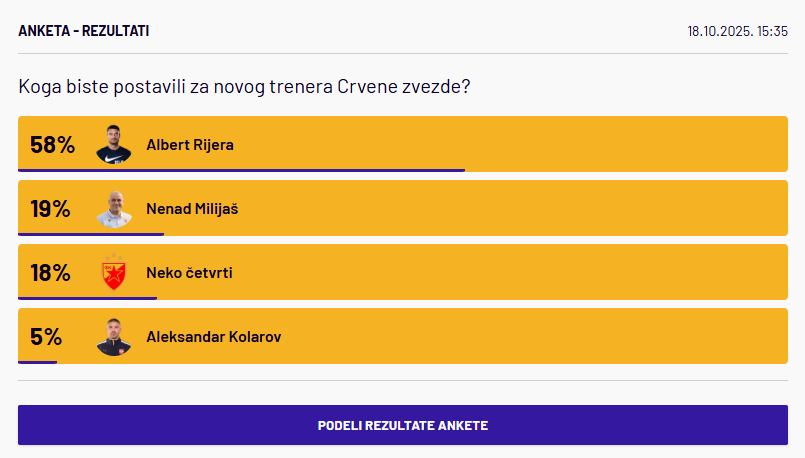805x458 pixels.
Task: Click the Anketa - Rezultati heading
Action: click(x=84, y=31)
